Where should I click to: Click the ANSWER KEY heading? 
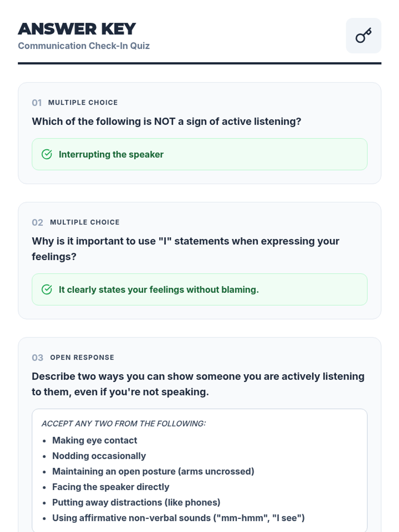point(77,29)
